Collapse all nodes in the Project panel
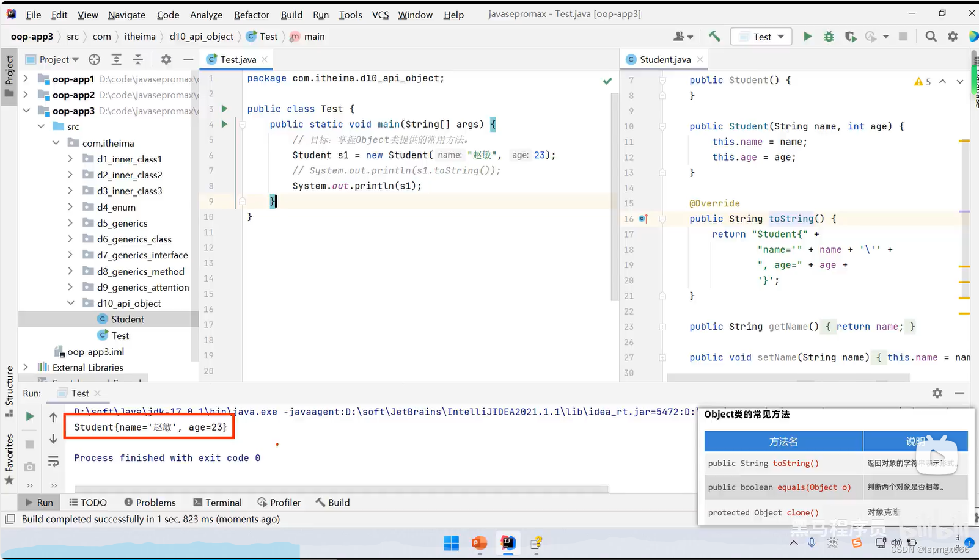The width and height of the screenshot is (979, 560). pyautogui.click(x=138, y=59)
